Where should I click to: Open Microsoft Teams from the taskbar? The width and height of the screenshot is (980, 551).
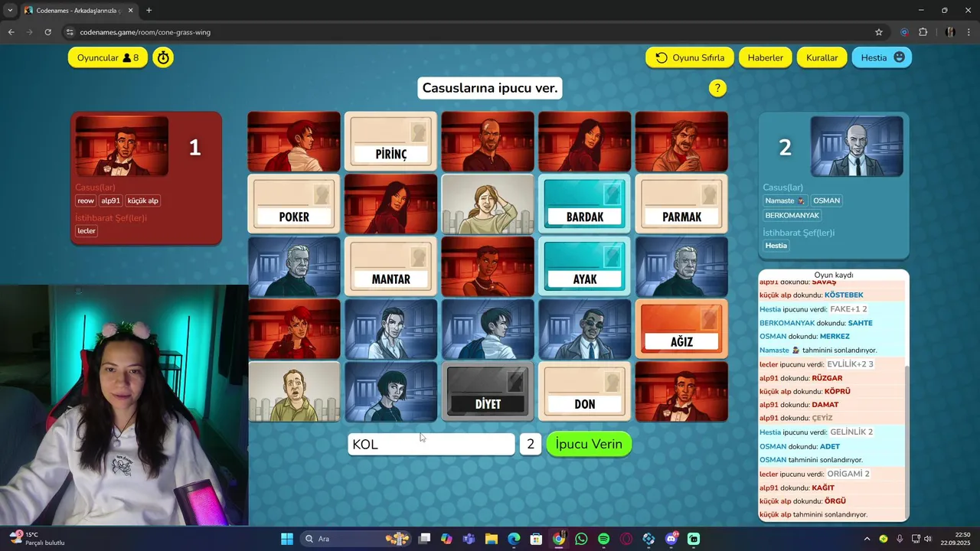point(469,539)
